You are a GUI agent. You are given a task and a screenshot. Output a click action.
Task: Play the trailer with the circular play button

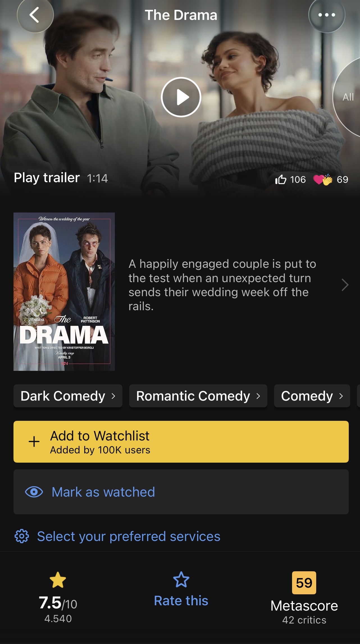click(x=181, y=97)
